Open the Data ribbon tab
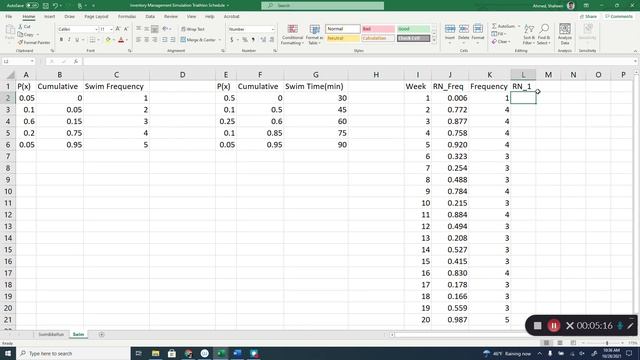The image size is (640, 360). tap(150, 16)
